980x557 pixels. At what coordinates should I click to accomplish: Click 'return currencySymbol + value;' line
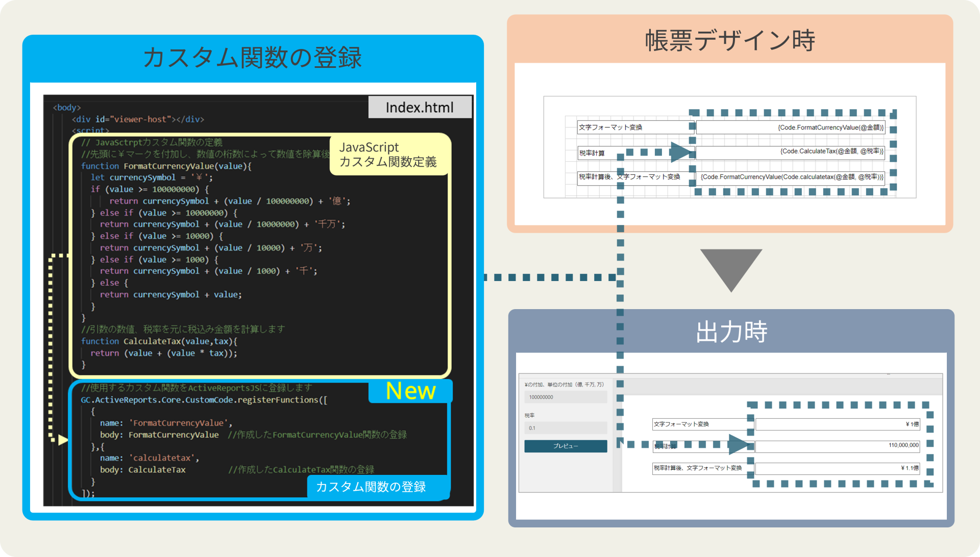[170, 294]
